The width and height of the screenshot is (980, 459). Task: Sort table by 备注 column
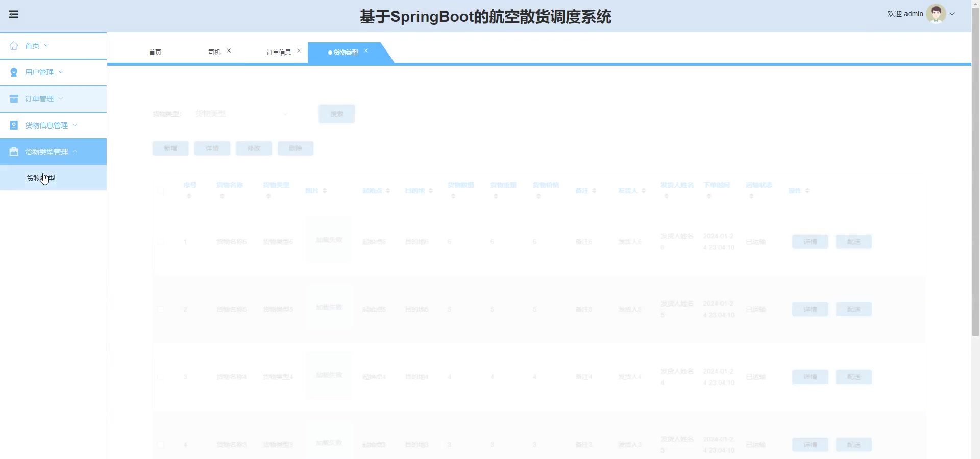[594, 191]
